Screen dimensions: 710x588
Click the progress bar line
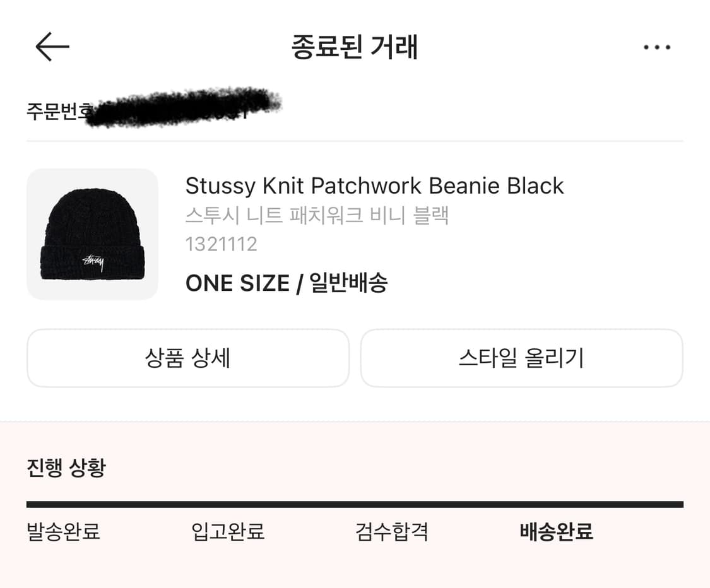pos(355,505)
